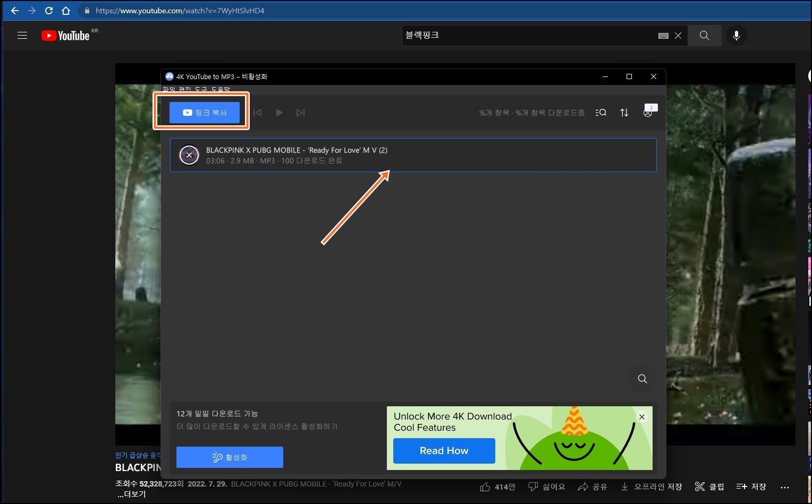
Task: Click the blue 링크 복사 paste link button
Action: [204, 113]
